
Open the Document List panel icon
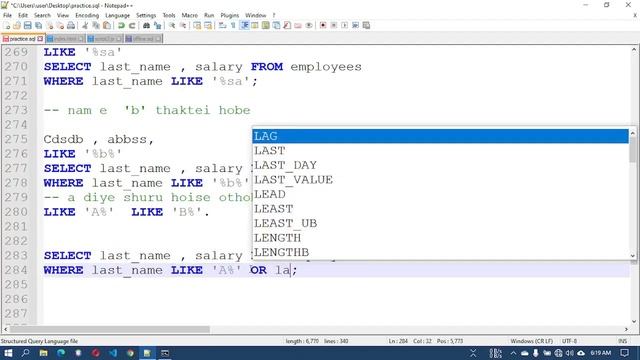point(276,25)
